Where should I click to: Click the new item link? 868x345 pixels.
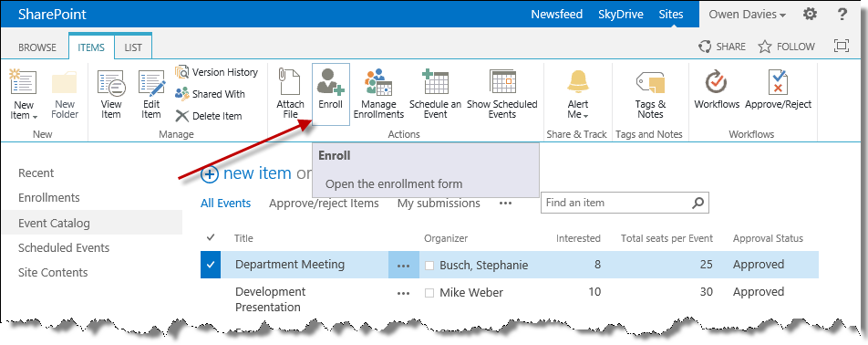tap(257, 173)
